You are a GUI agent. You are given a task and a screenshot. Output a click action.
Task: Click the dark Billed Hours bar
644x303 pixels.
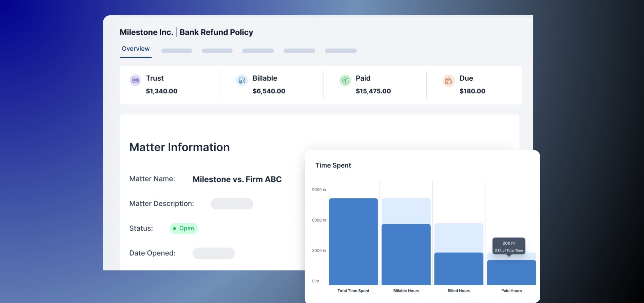(x=459, y=269)
